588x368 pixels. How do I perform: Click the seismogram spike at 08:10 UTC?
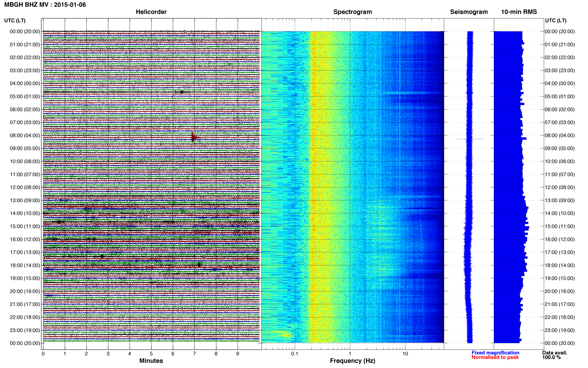click(470, 139)
